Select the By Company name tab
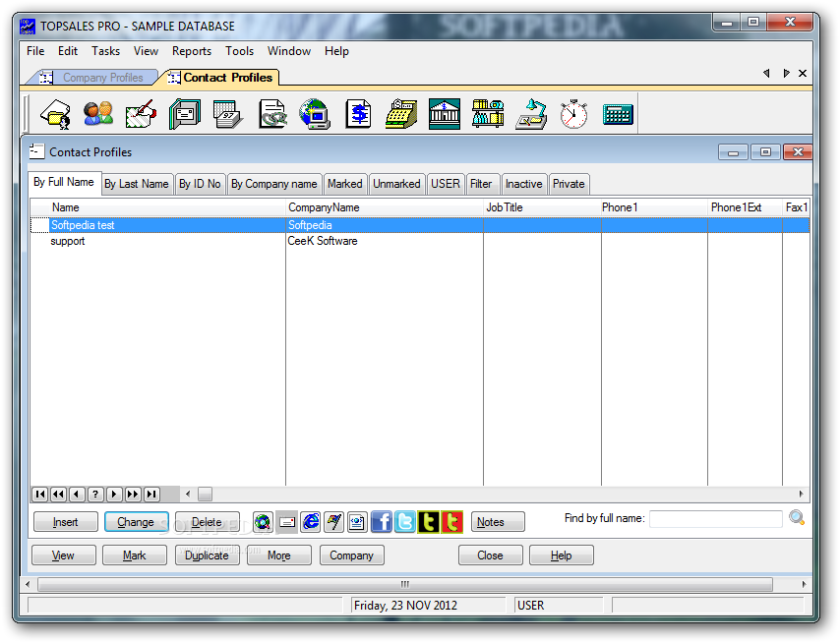840x643 pixels. 274,184
